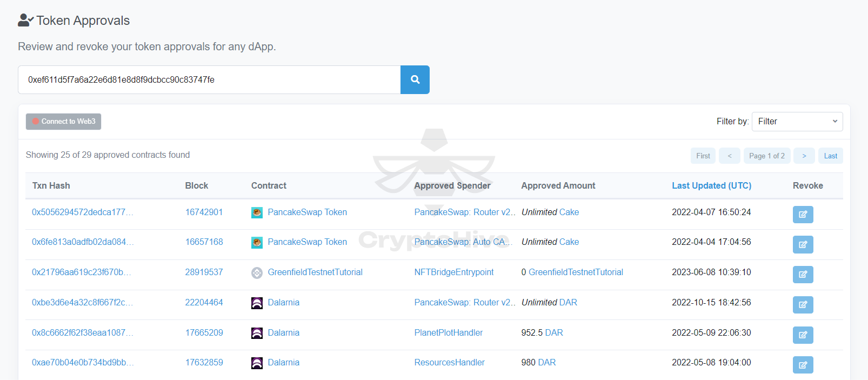Image resolution: width=868 pixels, height=380 pixels.
Task: Click the magnifier search button
Action: (415, 79)
